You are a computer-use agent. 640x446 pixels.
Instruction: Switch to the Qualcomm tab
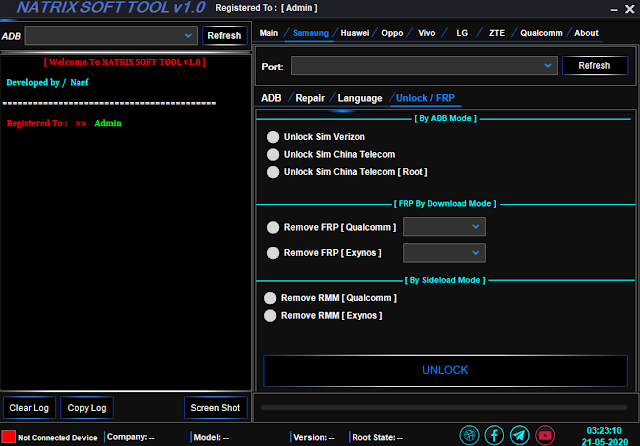tap(541, 33)
